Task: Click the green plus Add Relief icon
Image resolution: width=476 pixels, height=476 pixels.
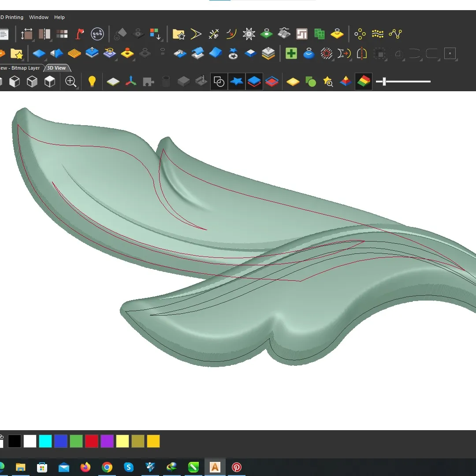Action: [290, 53]
